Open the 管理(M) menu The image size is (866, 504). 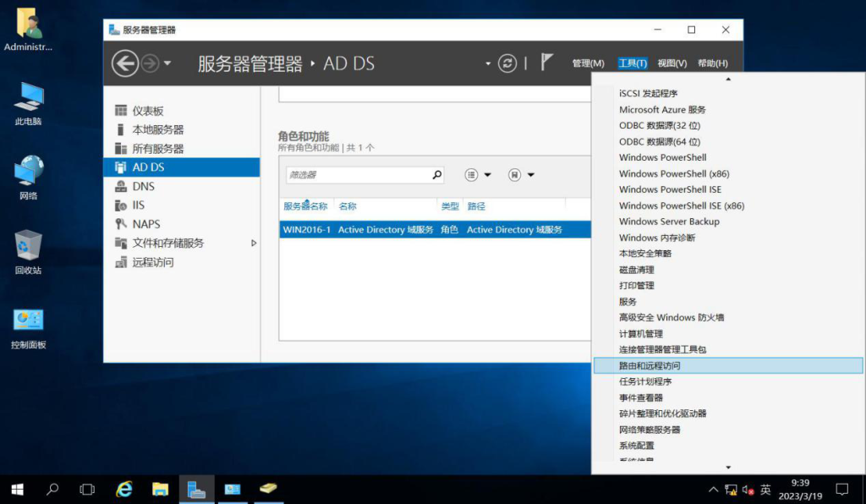[x=589, y=63]
